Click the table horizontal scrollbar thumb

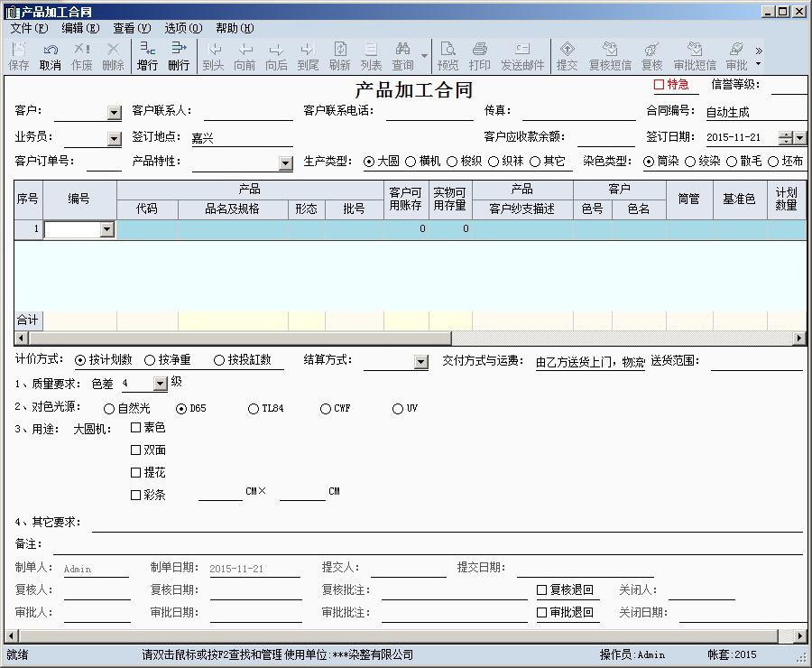click(240, 339)
